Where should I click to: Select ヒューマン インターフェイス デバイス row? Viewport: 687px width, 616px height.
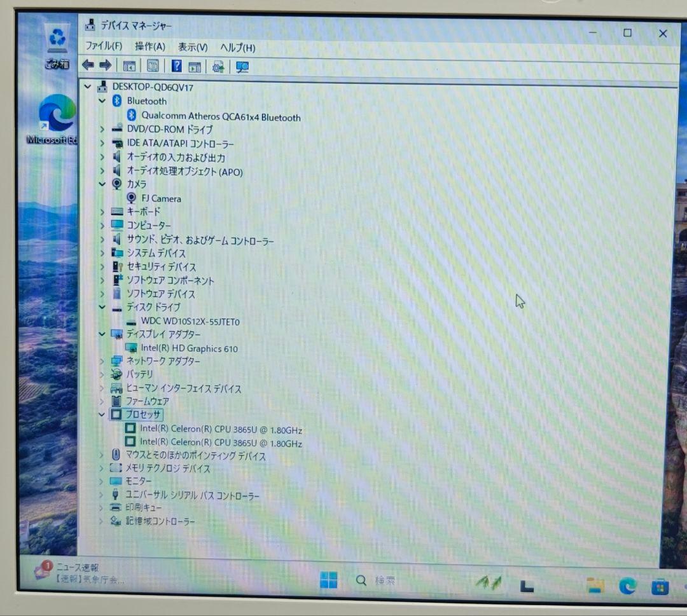[x=184, y=388]
